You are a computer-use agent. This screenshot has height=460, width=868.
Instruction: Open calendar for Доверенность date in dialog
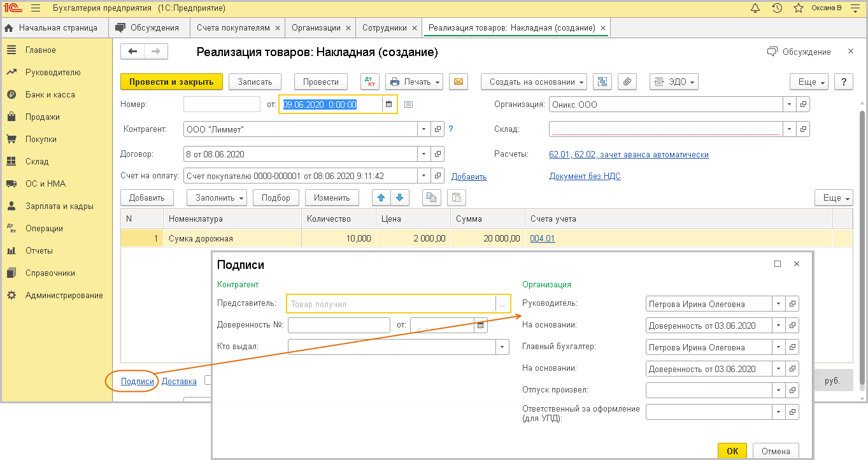pyautogui.click(x=481, y=326)
